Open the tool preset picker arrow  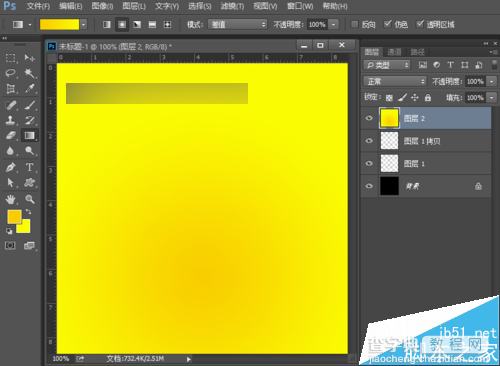(30, 24)
